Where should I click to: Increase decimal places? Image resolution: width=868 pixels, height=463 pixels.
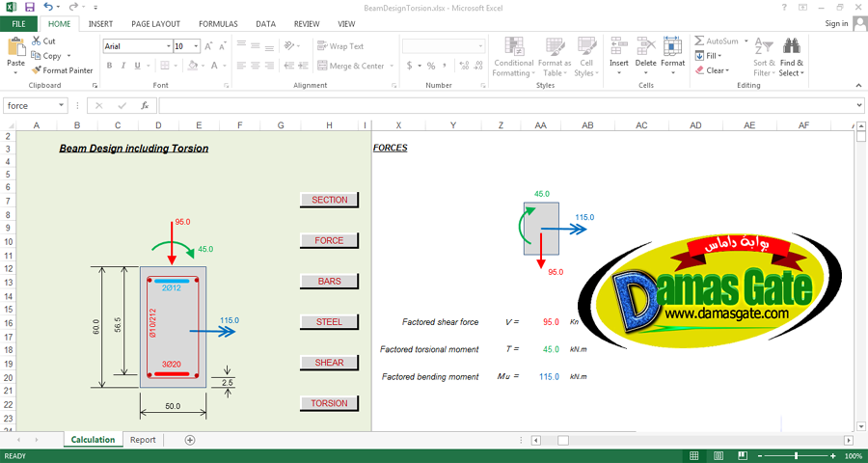tap(464, 66)
